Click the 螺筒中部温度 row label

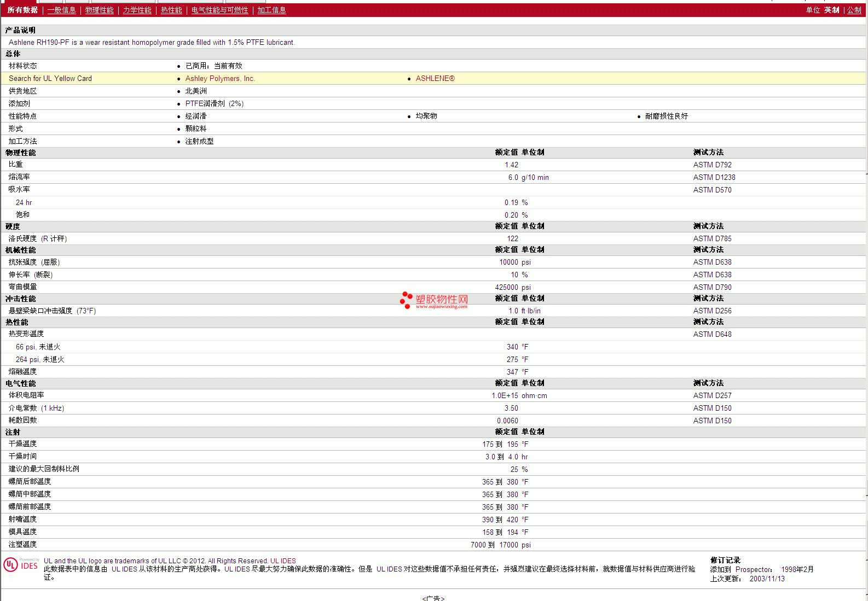(x=30, y=494)
